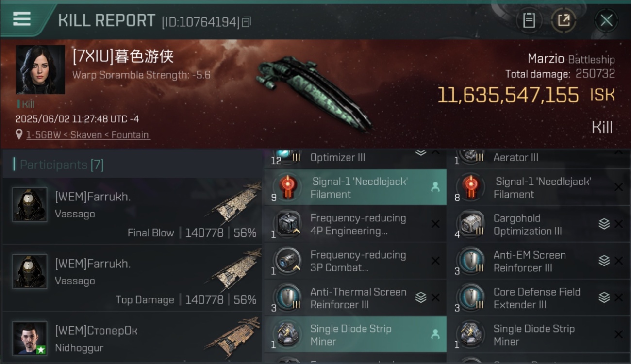Click the Frequency-reducing 3P Combat item

tap(355, 261)
